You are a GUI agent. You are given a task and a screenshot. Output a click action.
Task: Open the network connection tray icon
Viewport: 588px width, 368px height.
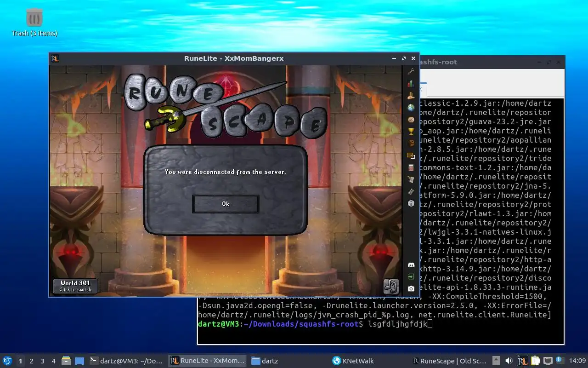coord(548,361)
